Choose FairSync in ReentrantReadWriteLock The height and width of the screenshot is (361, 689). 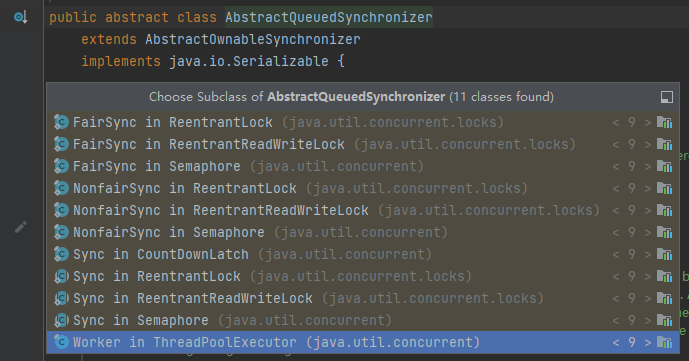pos(363,144)
